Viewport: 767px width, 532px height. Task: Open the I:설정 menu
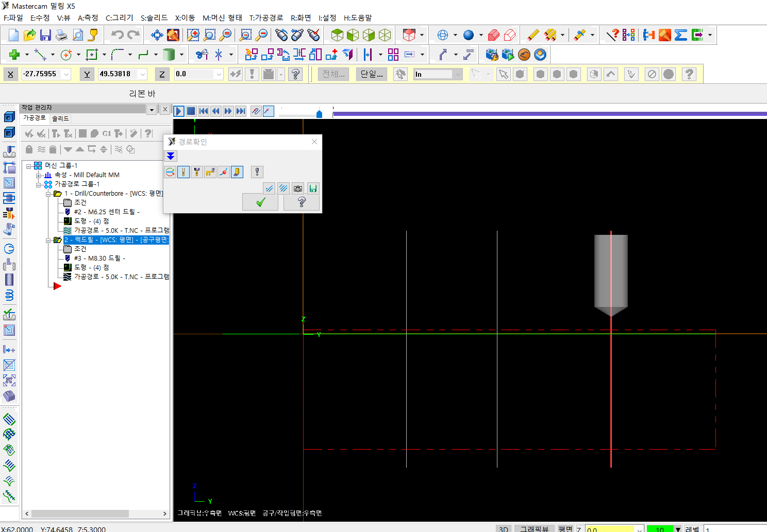pyautogui.click(x=327, y=18)
